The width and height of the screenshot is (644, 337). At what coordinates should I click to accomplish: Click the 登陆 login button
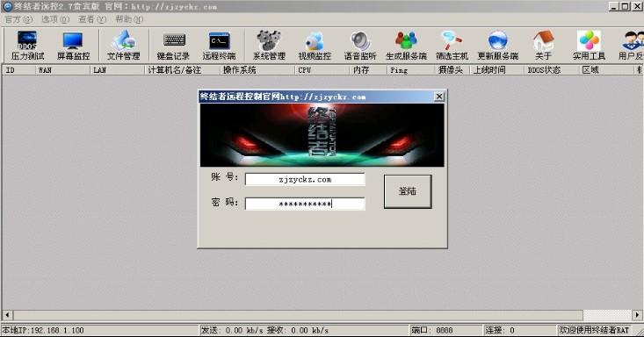click(408, 191)
